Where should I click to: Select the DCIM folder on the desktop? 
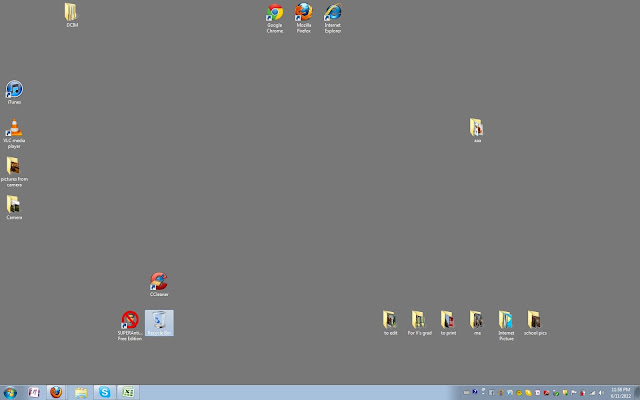pos(71,15)
